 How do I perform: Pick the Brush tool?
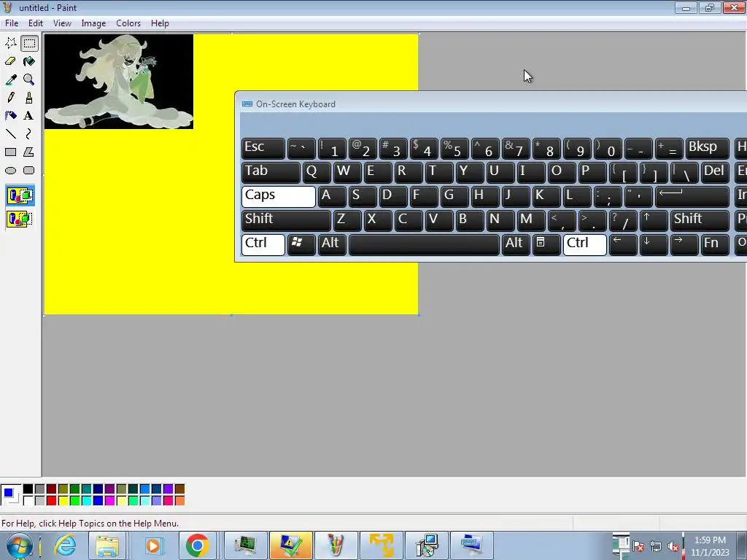pyautogui.click(x=29, y=98)
